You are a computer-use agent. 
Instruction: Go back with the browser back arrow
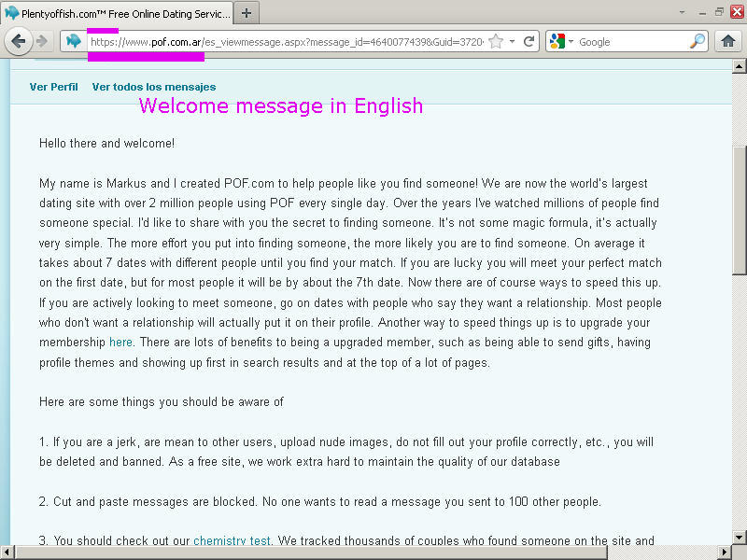pos(18,41)
